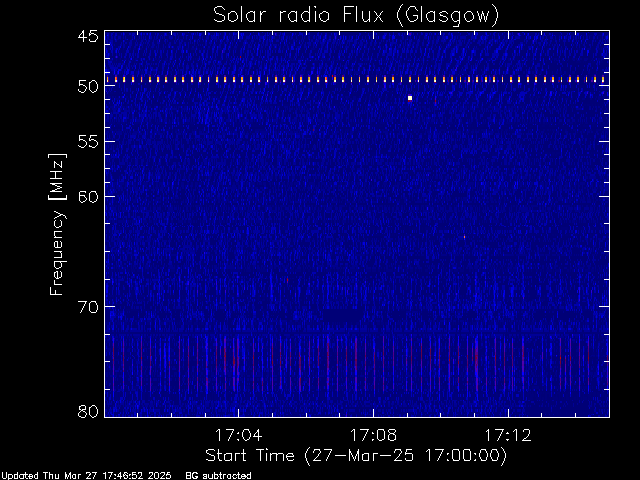Click the '70' frequency axis value
The image size is (640, 480).
coord(88,307)
